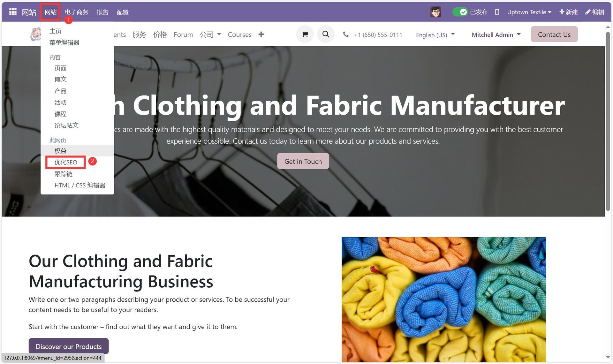Select 权益 menu entry

(x=77, y=151)
